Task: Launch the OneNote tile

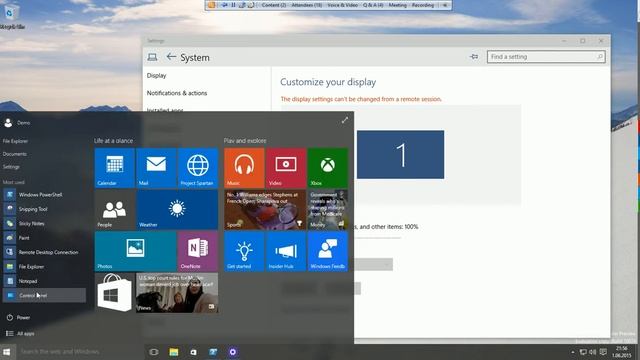Action: pos(198,251)
